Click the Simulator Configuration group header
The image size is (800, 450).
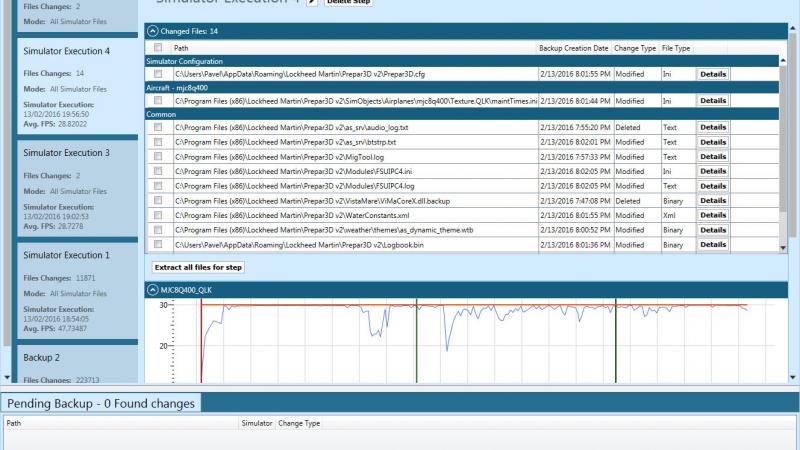[462, 61]
